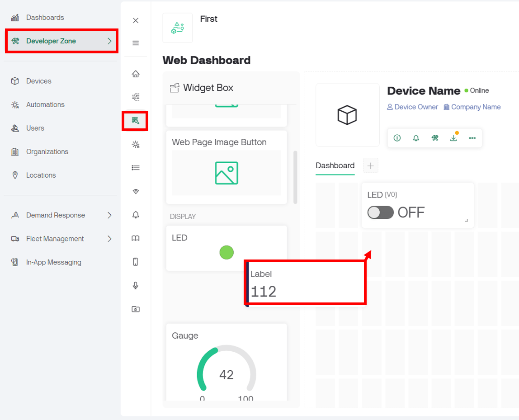Expand the Developer Zone chevron arrow
Image resolution: width=519 pixels, height=420 pixels.
click(x=109, y=41)
